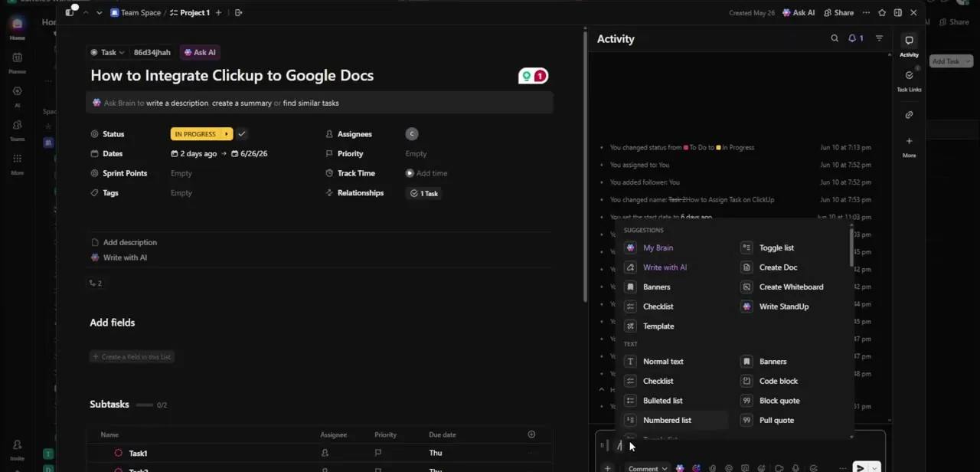Click Add description
This screenshot has width=980, height=472.
(124, 242)
